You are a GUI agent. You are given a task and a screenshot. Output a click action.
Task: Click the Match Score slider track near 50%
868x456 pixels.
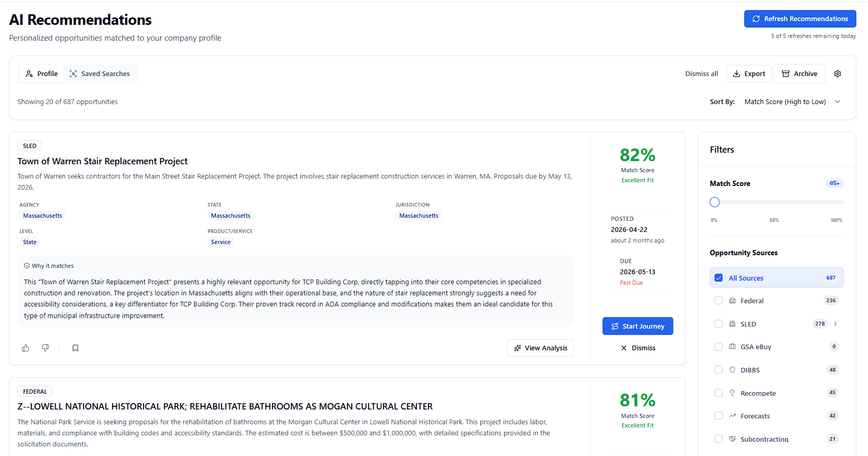776,202
